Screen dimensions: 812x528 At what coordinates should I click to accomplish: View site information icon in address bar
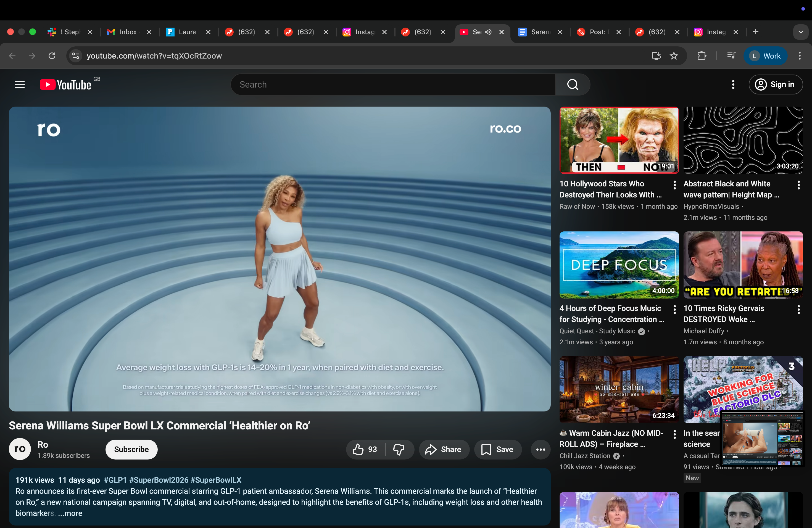click(x=75, y=56)
